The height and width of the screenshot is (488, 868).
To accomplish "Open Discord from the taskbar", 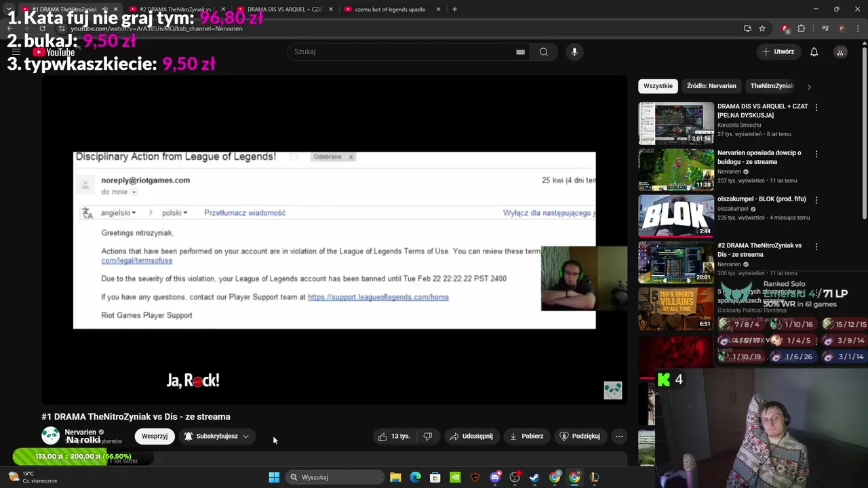I will tap(495, 477).
